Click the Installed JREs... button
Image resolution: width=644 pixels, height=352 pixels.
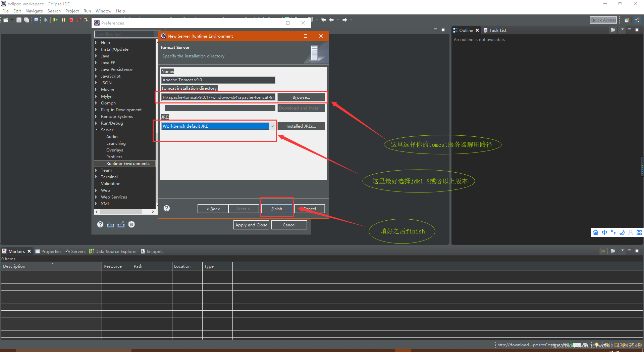click(301, 126)
